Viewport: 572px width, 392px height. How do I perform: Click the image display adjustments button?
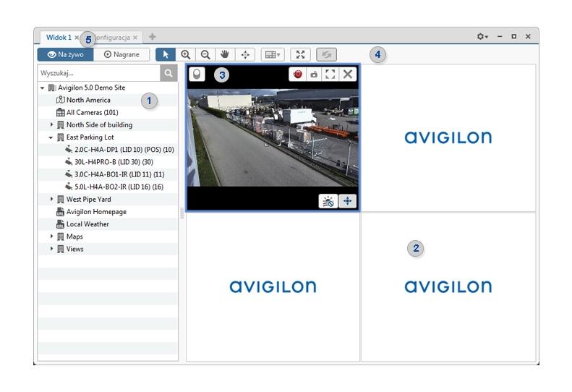pyautogui.click(x=328, y=201)
